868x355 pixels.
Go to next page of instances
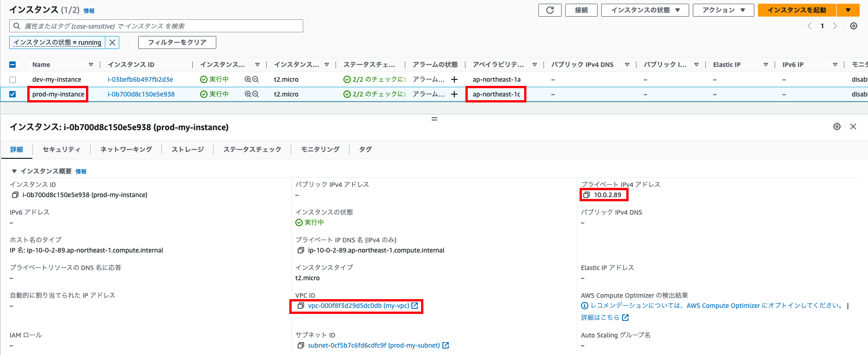click(835, 26)
